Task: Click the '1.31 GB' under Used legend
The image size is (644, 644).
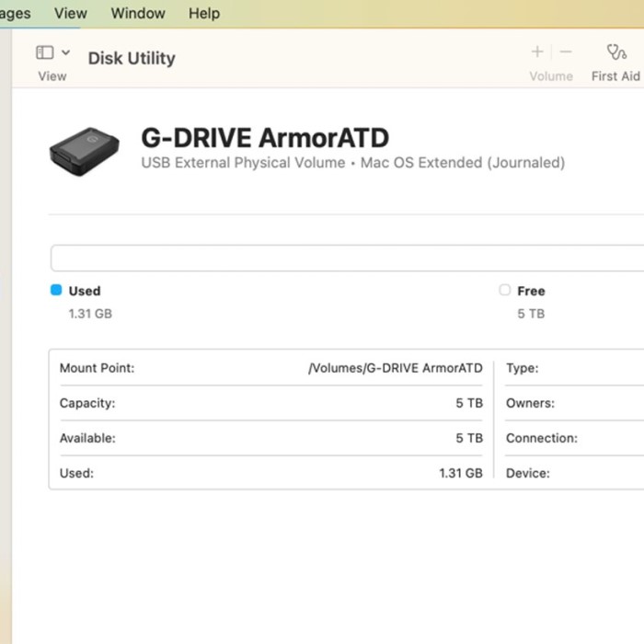Action: [90, 314]
